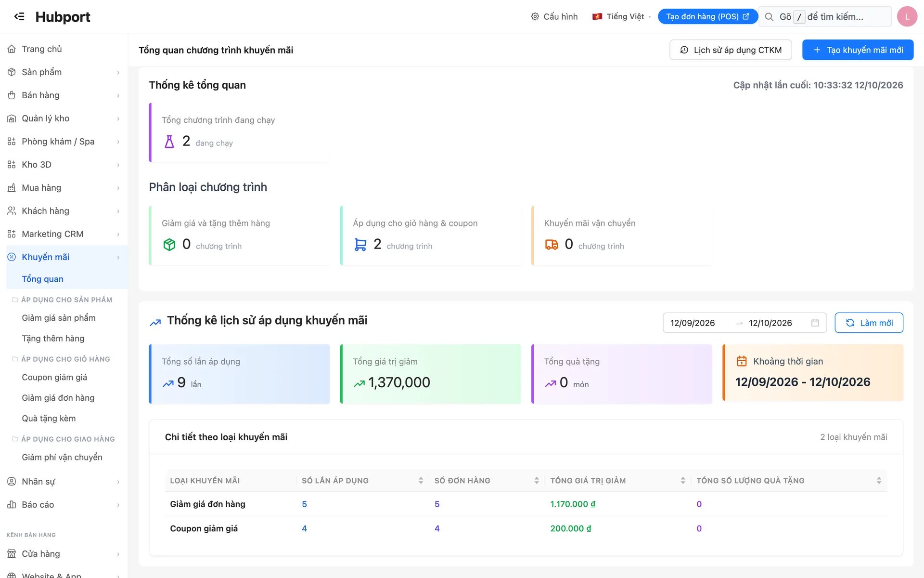The image size is (924, 578).
Task: Select the Báo cáo chart icon
Action: (x=12, y=505)
